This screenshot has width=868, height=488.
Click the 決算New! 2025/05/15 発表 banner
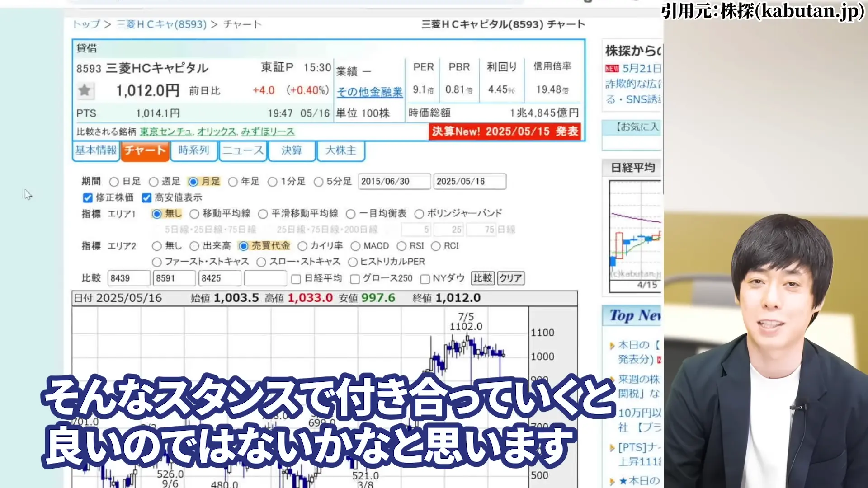coord(505,131)
